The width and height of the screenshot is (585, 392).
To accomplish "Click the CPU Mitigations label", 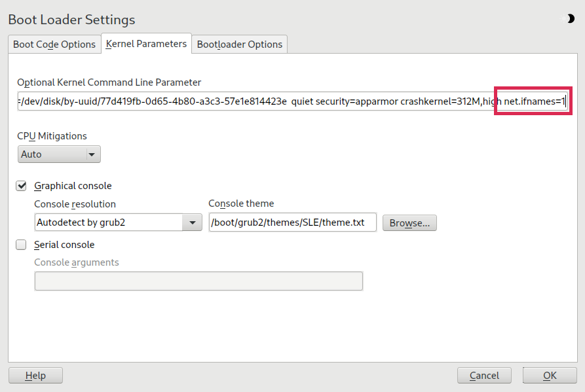I will click(x=52, y=136).
